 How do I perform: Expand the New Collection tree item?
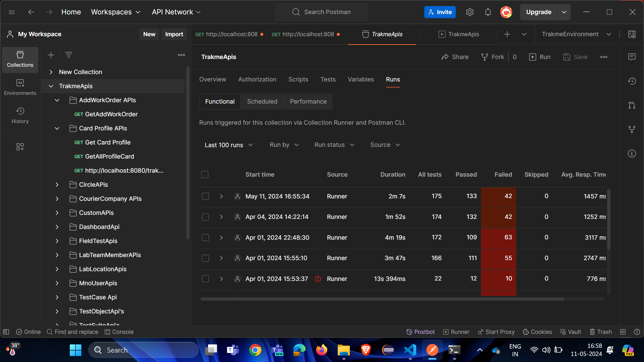[51, 72]
